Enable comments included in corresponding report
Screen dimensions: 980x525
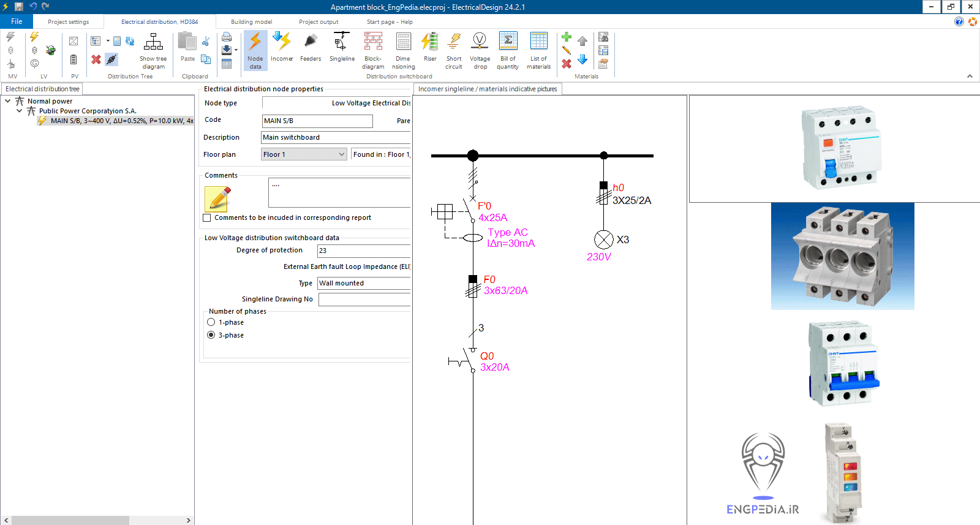pos(207,218)
